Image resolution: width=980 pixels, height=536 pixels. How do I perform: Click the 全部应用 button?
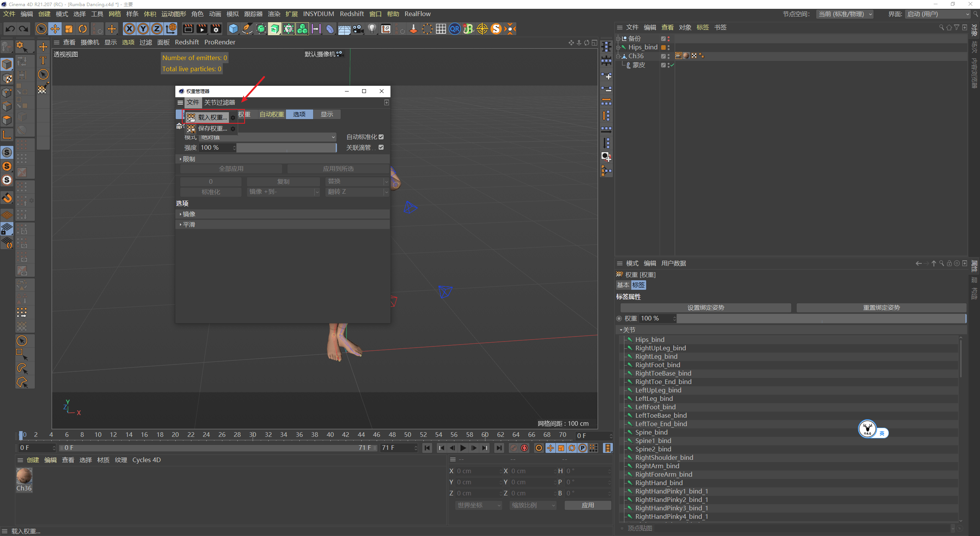pyautogui.click(x=230, y=168)
